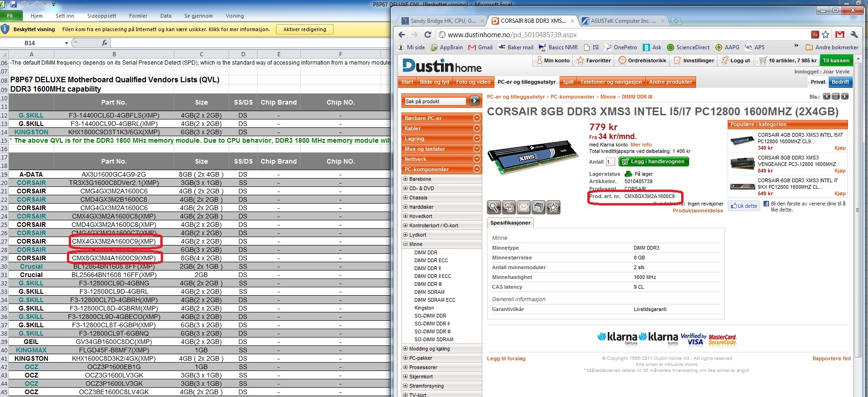Open the OnePetro bookmark
This screenshot has width=868, height=397.
pos(620,47)
